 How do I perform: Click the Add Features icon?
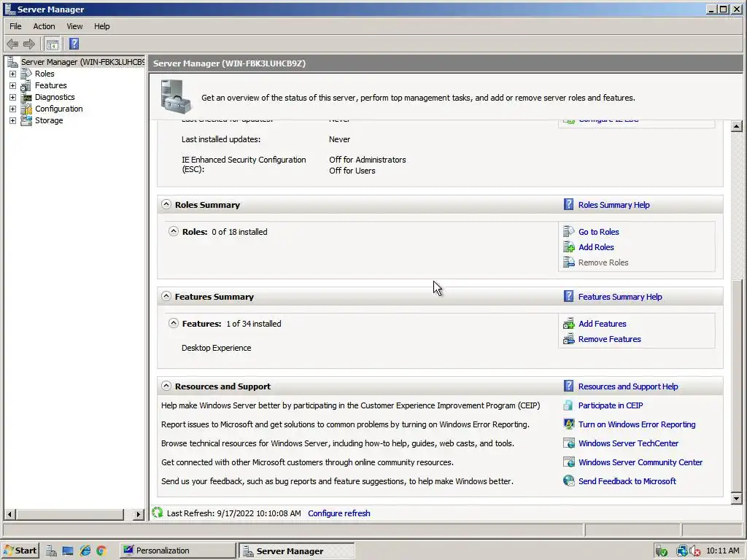pyautogui.click(x=569, y=324)
